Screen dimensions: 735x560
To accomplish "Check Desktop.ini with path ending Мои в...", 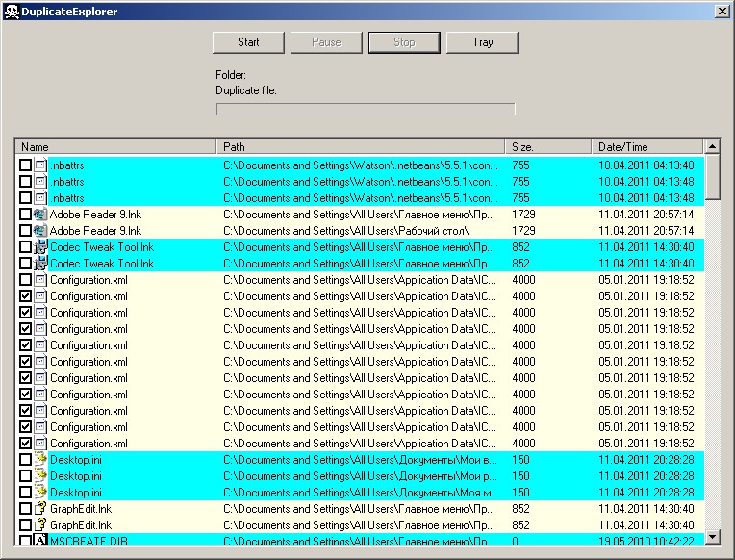I will (x=25, y=460).
